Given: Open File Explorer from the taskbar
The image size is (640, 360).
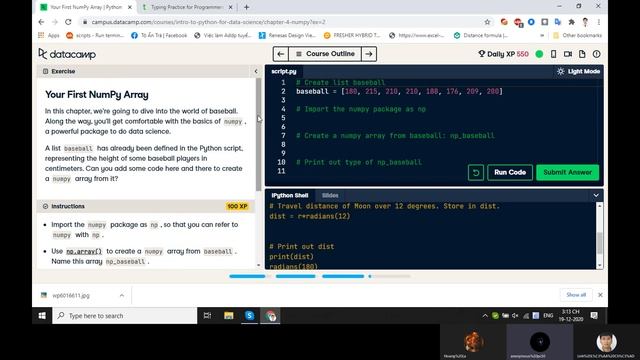Looking at the screenshot, I should 229,316.
